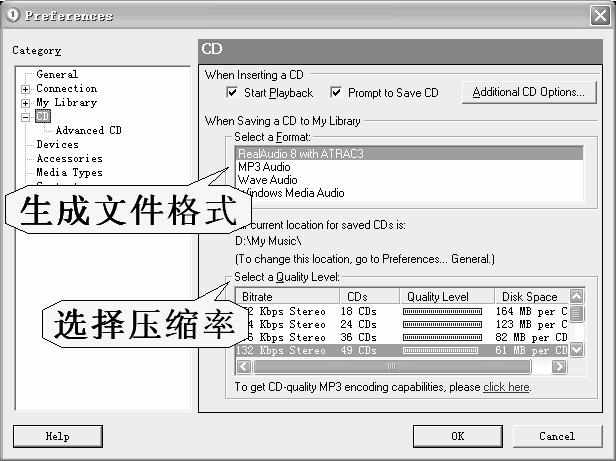
Task: Select General in the Category tree
Action: pos(57,74)
